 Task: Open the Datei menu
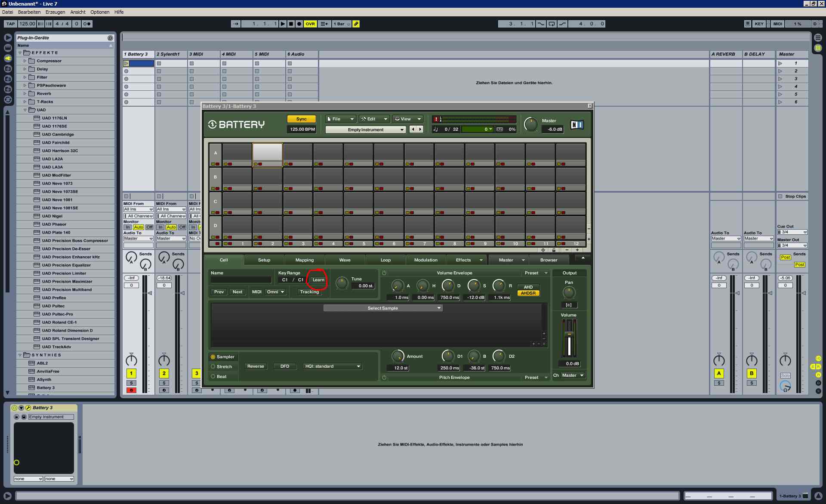pyautogui.click(x=8, y=12)
